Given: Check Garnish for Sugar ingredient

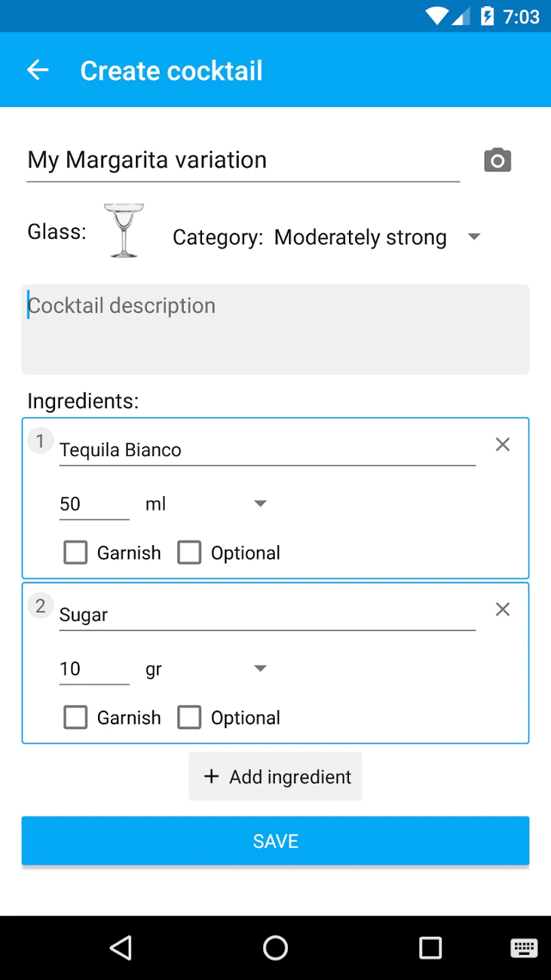Looking at the screenshot, I should coord(76,717).
